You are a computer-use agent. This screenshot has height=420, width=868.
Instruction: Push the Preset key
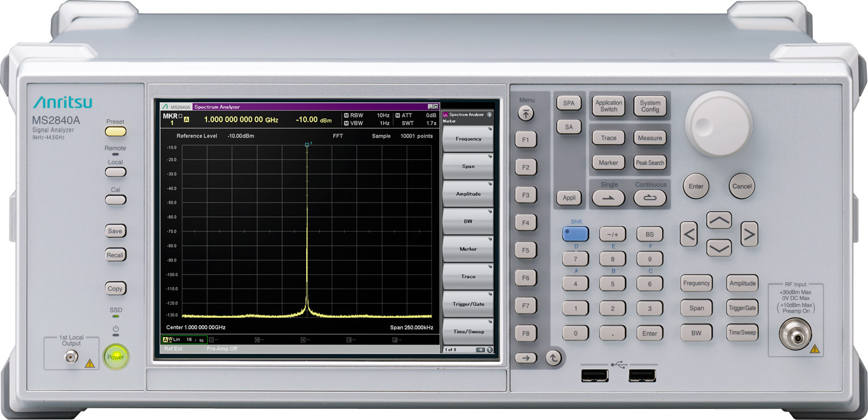115,131
